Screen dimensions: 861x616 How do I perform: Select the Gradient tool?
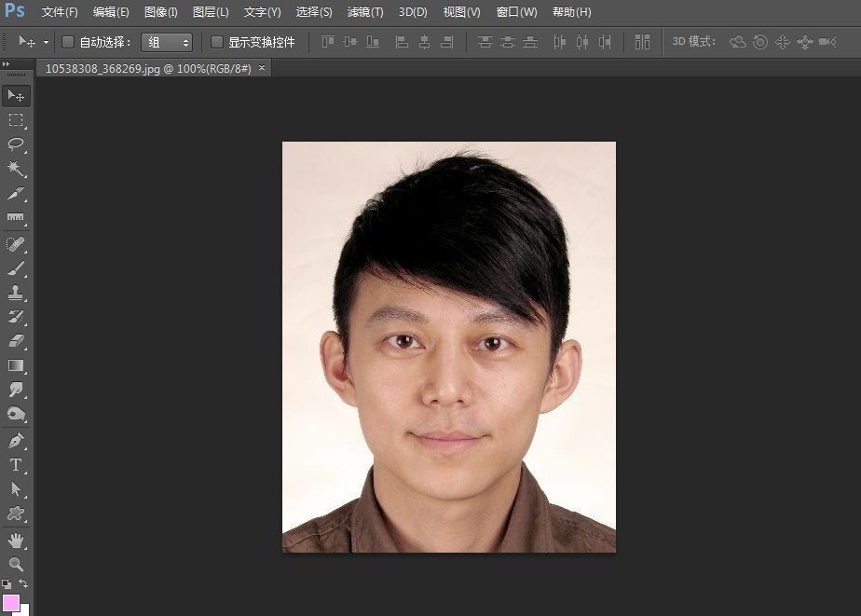pyautogui.click(x=15, y=365)
